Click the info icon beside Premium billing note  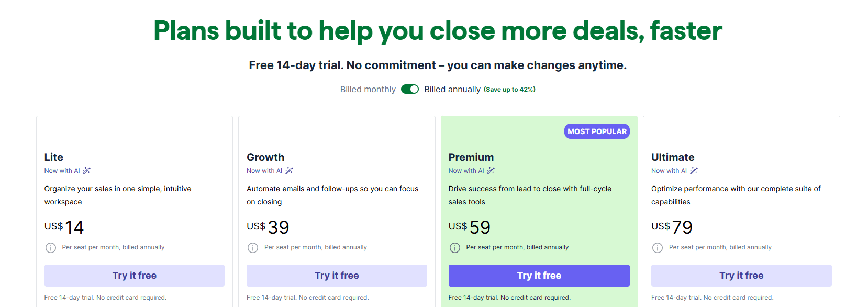click(455, 247)
